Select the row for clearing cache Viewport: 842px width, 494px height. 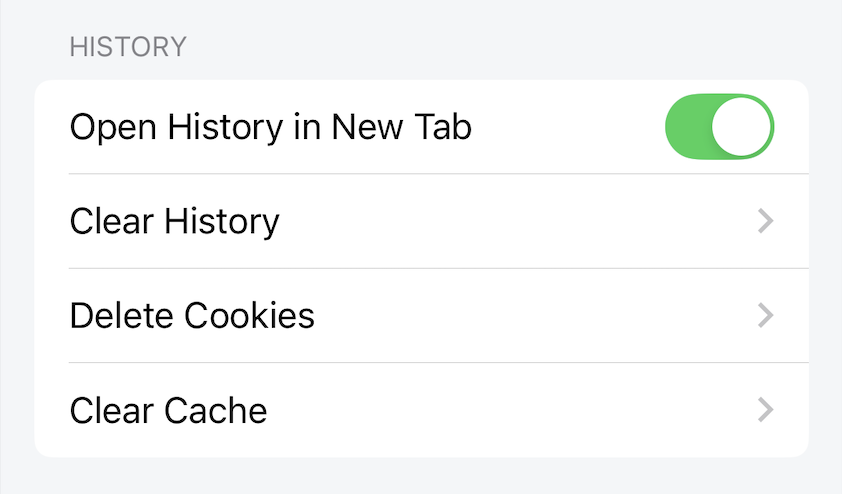[420, 410]
